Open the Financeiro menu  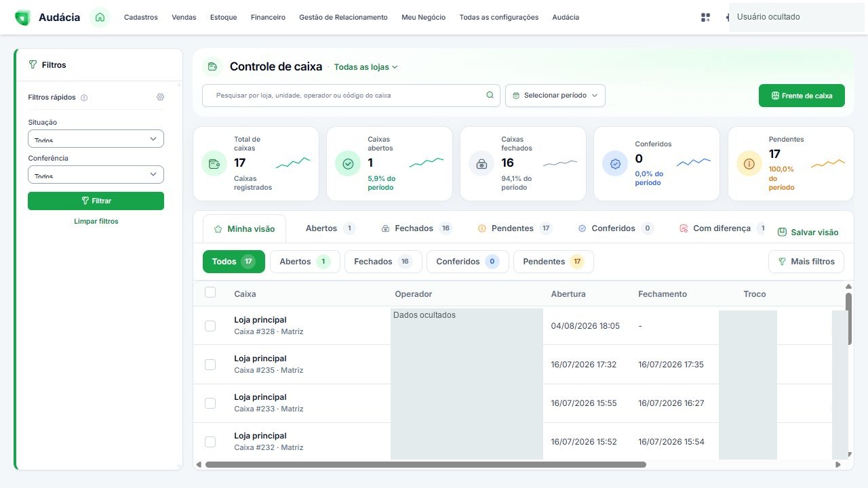click(268, 18)
